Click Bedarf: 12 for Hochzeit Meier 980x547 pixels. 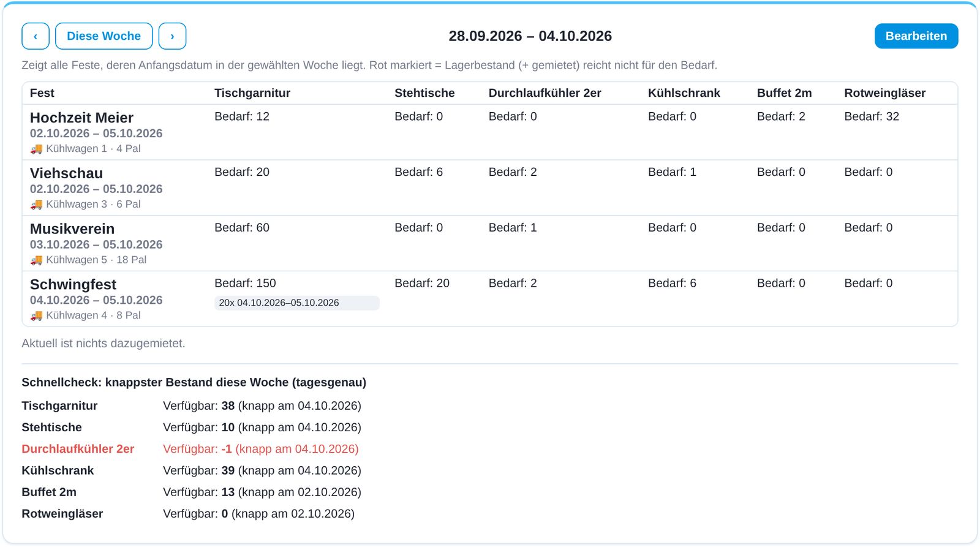(242, 116)
